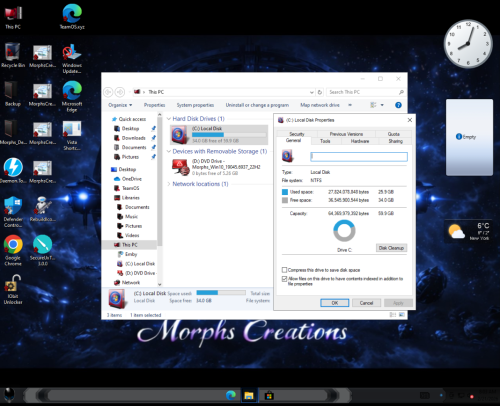
Task: Show more toolbar commands chevron
Action: point(350,105)
